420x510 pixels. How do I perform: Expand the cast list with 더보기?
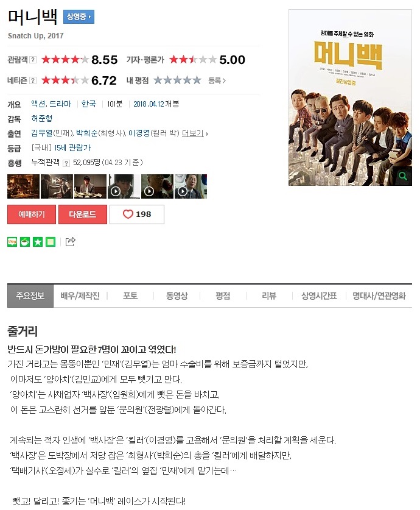pos(195,133)
